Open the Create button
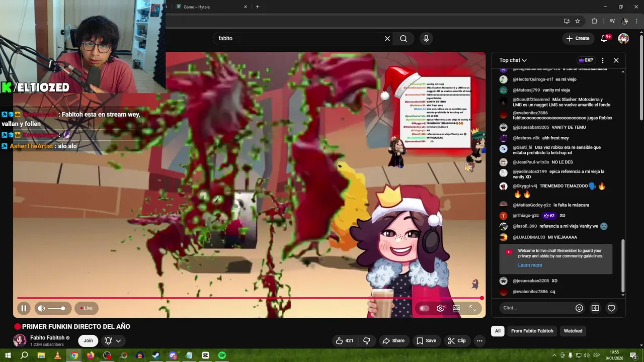The width and height of the screenshot is (644, 362). click(578, 38)
